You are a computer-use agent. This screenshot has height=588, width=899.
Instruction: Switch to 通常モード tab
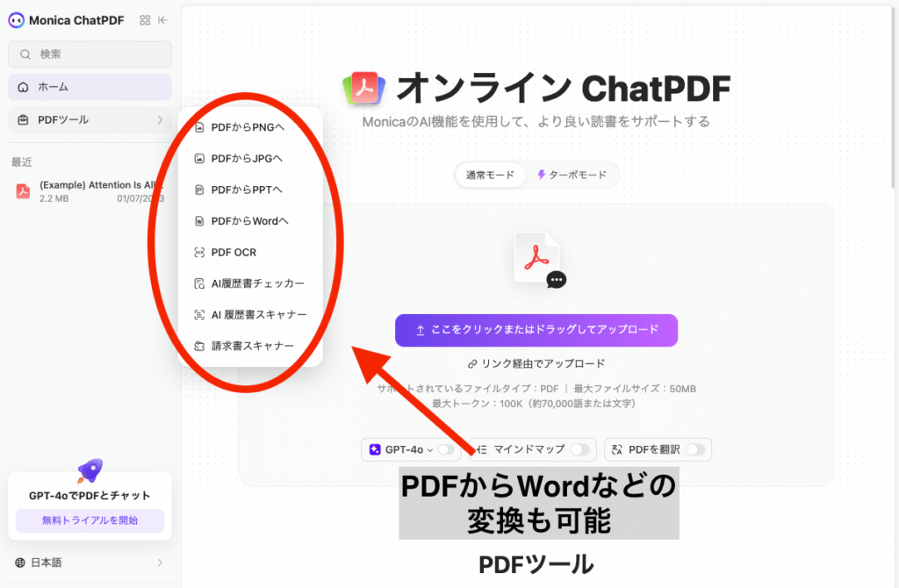[x=490, y=176]
